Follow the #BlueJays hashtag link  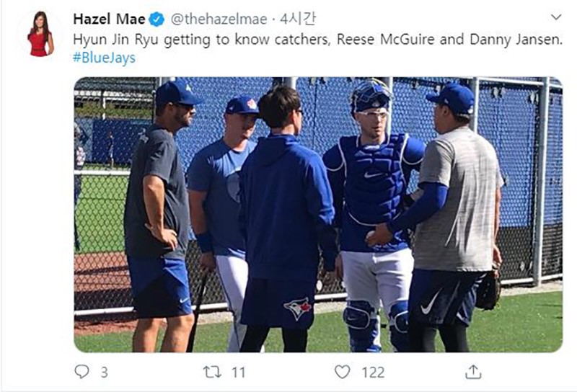(x=104, y=58)
